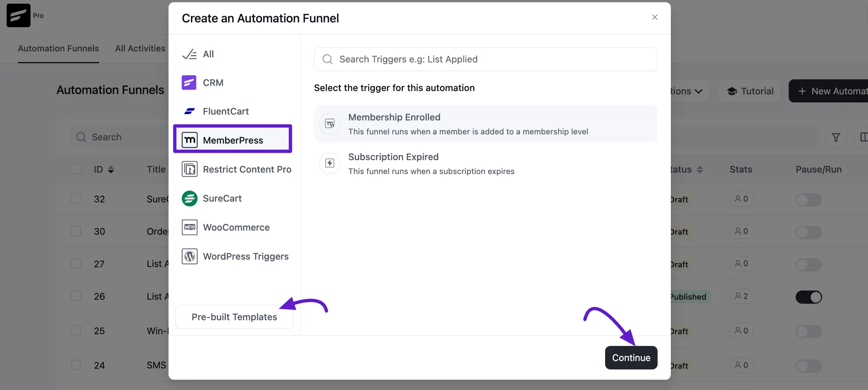Click the FluentCart logo icon
868x390 pixels.
coord(189,111)
